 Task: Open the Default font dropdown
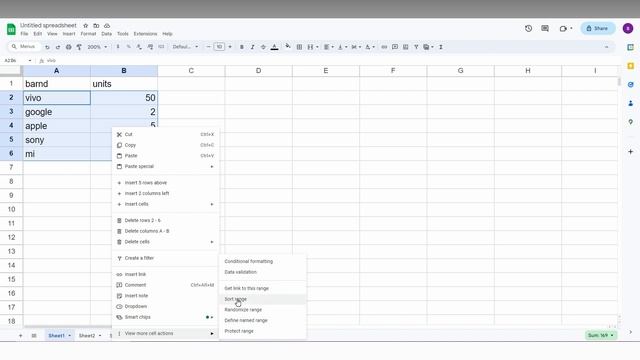pyautogui.click(x=185, y=47)
